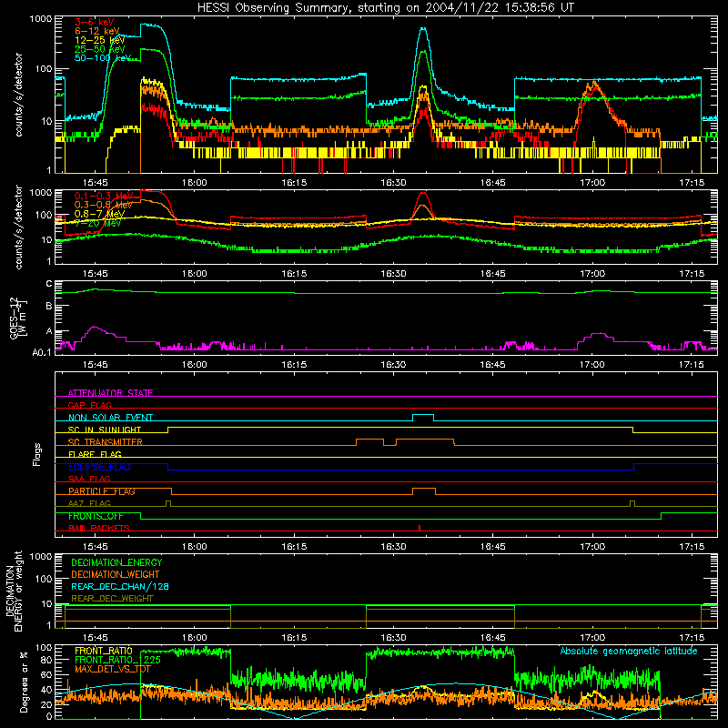Click the A4Z_FLAG label
The image size is (728, 728).
(x=89, y=503)
